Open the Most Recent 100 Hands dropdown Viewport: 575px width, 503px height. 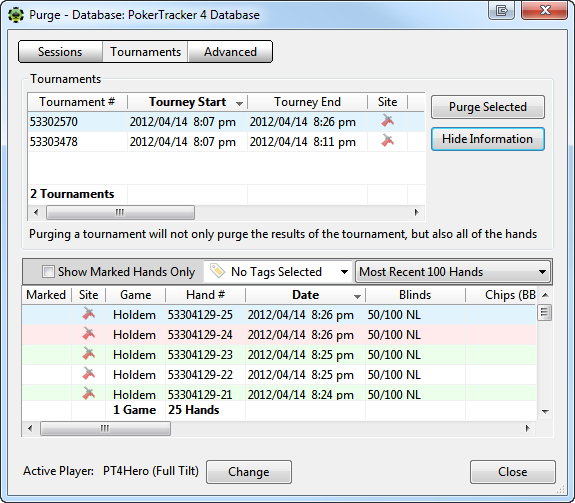(453, 272)
